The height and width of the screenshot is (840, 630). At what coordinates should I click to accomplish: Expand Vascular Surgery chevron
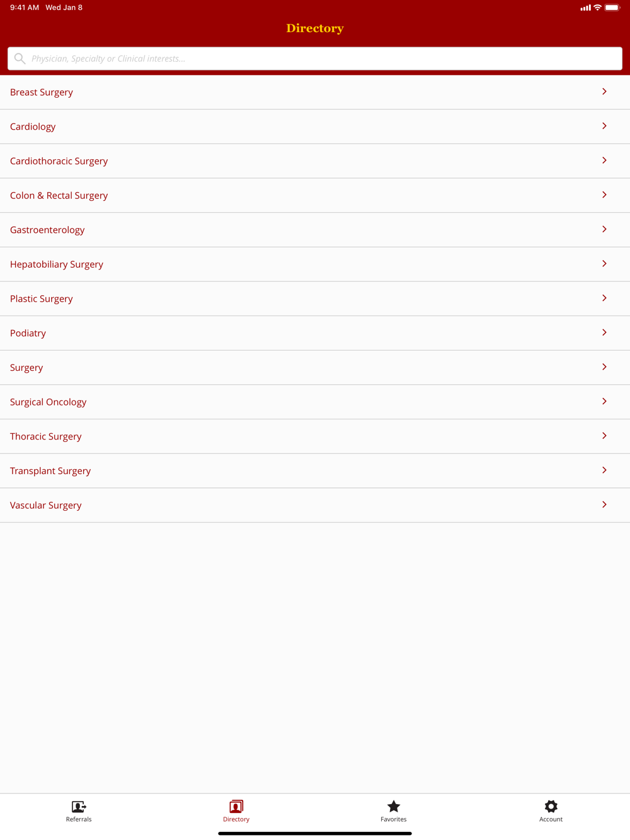coord(604,504)
